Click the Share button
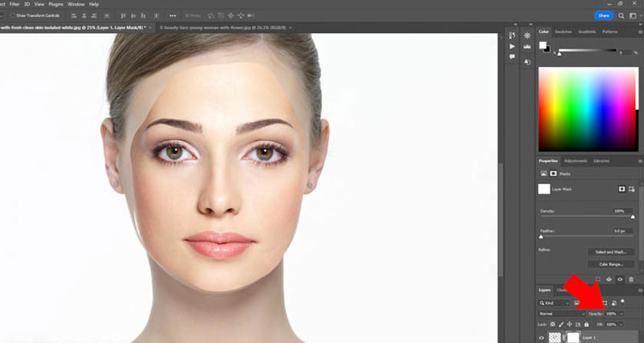This screenshot has height=343, width=644. coord(604,15)
